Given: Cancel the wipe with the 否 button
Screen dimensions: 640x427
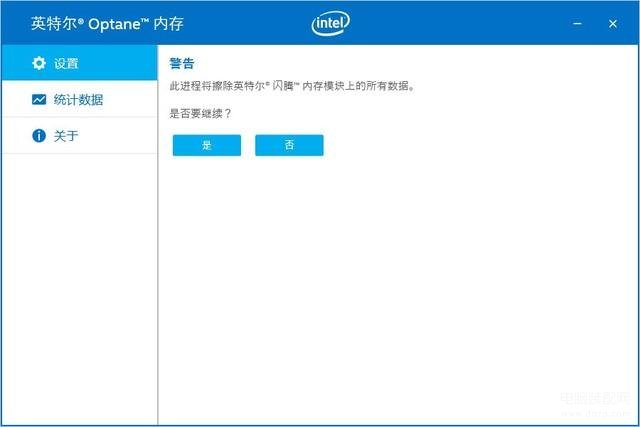Looking at the screenshot, I should point(289,145).
